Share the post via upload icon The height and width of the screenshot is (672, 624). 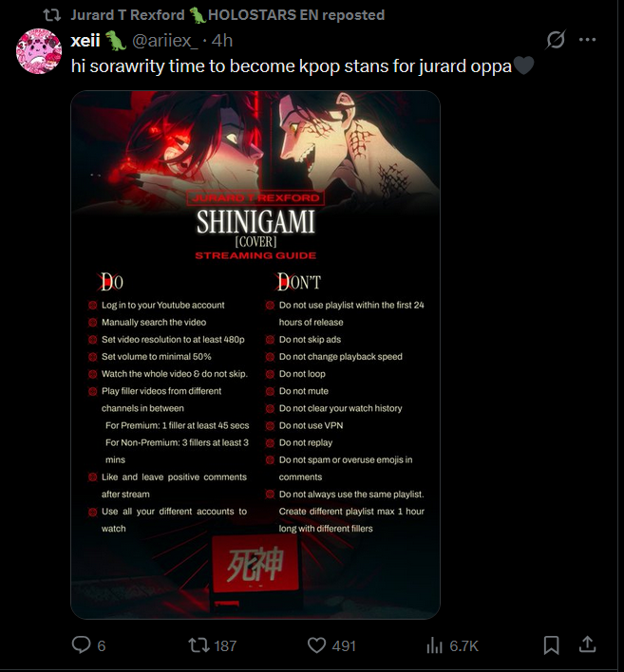point(588,644)
